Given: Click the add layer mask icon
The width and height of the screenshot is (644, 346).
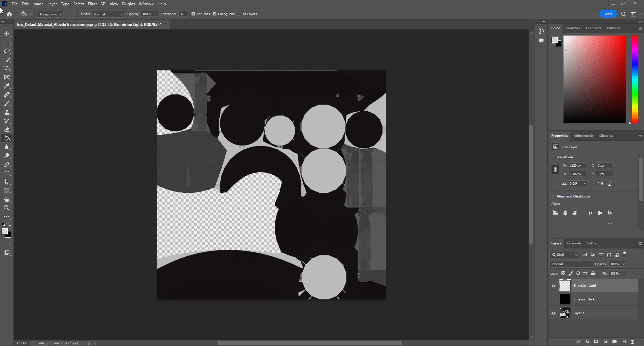Looking at the screenshot, I should click(x=596, y=342).
